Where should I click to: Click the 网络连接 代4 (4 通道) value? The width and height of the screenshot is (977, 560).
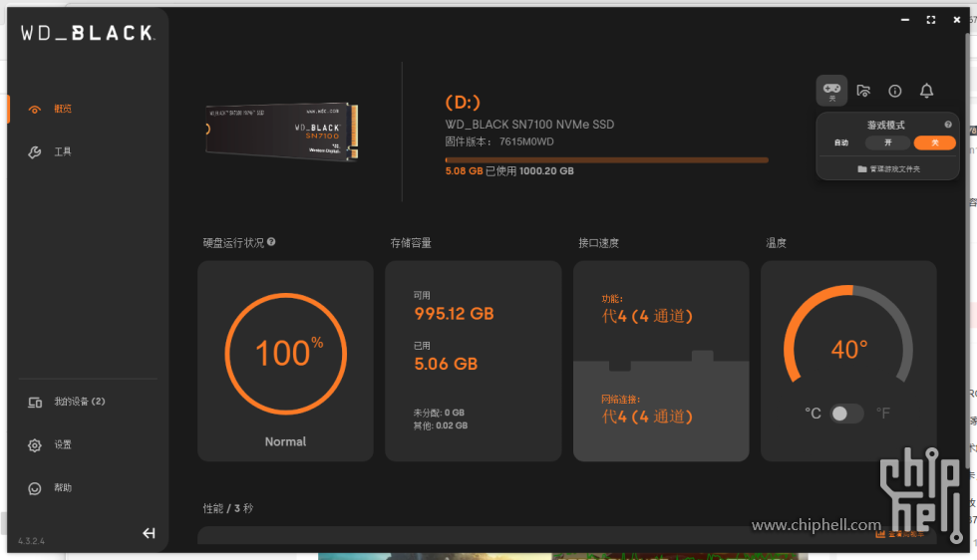tap(647, 417)
